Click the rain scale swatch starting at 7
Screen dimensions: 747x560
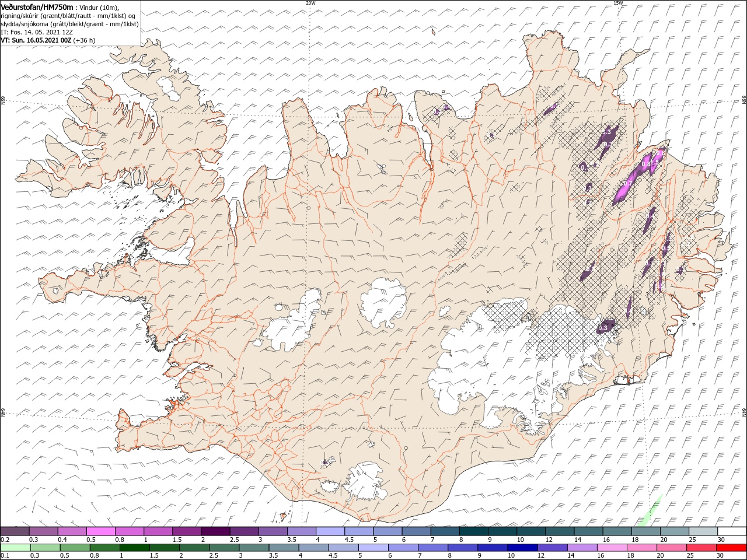click(433, 548)
